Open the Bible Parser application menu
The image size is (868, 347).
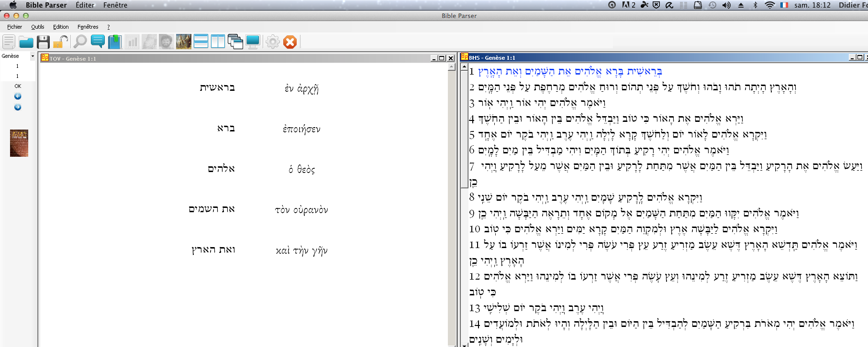pyautogui.click(x=46, y=5)
